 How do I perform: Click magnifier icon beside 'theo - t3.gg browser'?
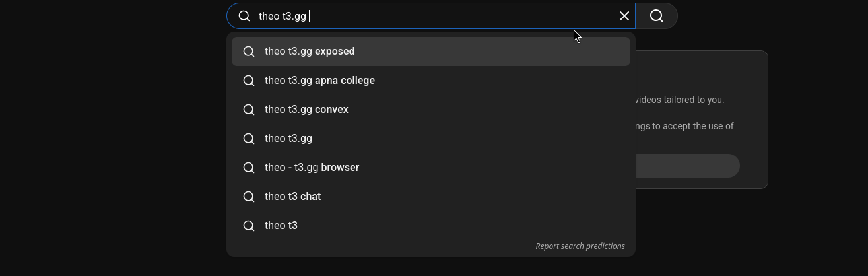click(249, 168)
